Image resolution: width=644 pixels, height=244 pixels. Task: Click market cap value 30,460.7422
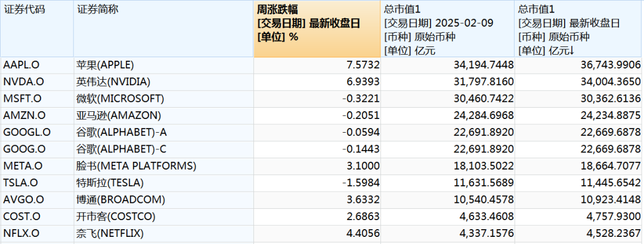tap(484, 99)
